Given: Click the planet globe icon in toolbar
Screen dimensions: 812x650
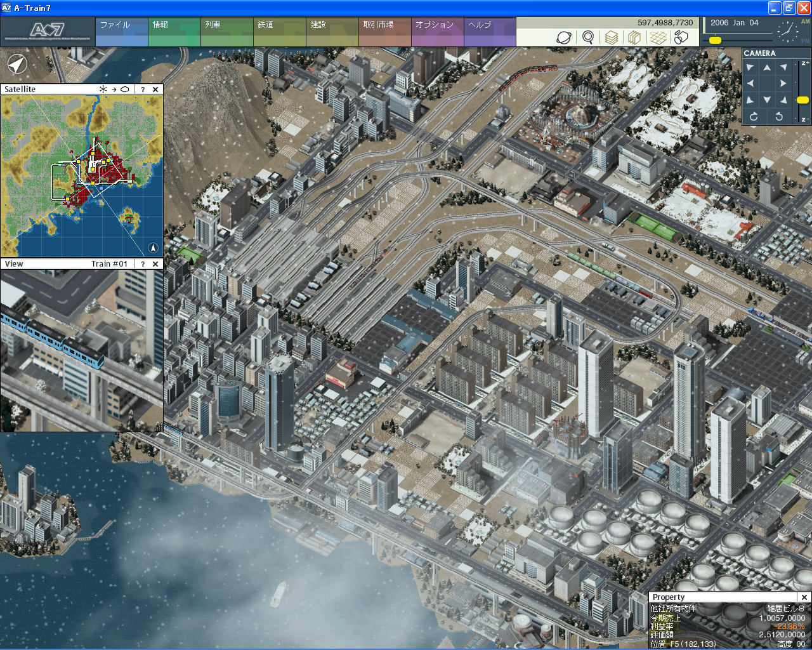Looking at the screenshot, I should coord(564,37).
